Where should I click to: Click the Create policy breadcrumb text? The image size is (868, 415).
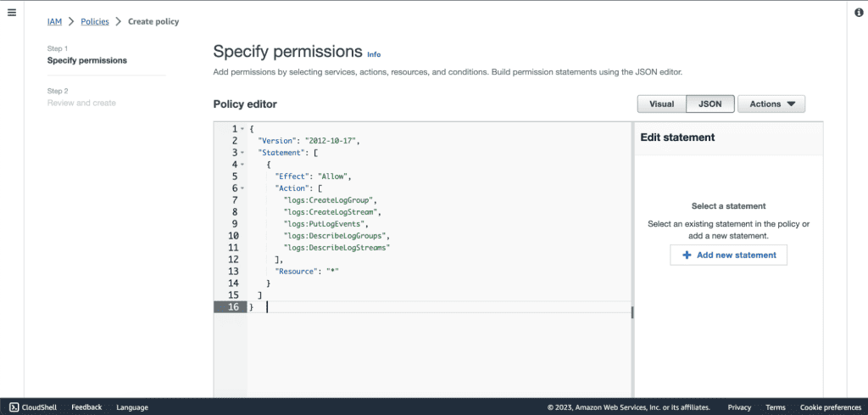point(153,21)
